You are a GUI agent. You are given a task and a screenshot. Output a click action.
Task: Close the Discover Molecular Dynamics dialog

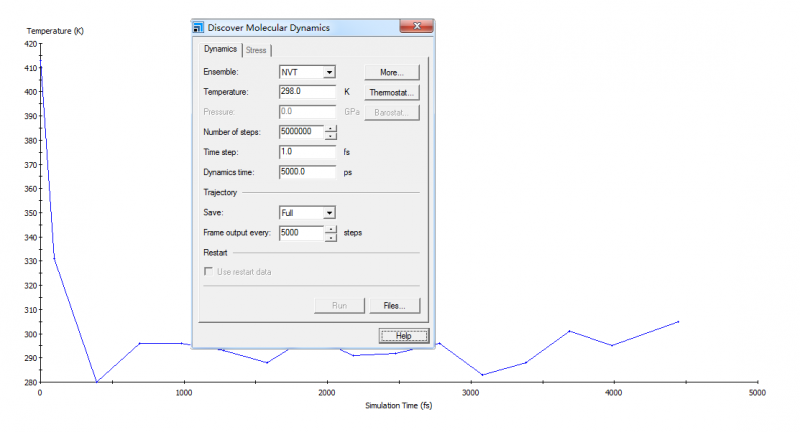[417, 26]
